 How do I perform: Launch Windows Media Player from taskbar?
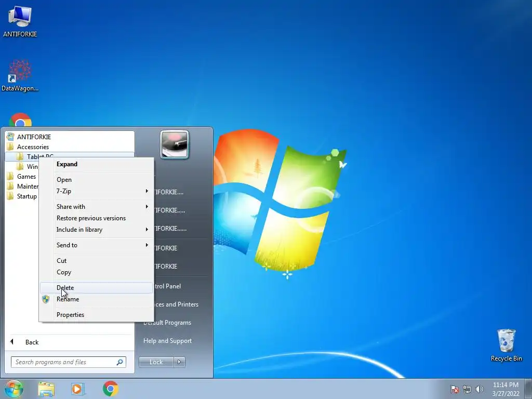(x=78, y=389)
